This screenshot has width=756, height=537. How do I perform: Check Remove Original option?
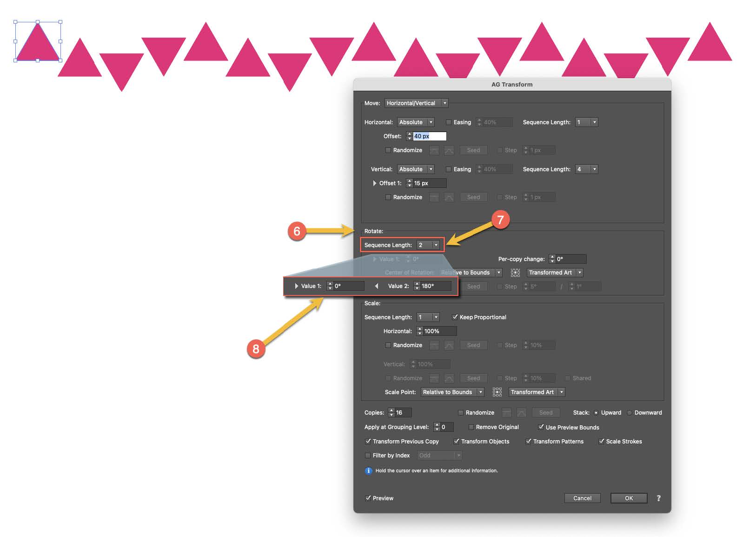[x=471, y=427]
